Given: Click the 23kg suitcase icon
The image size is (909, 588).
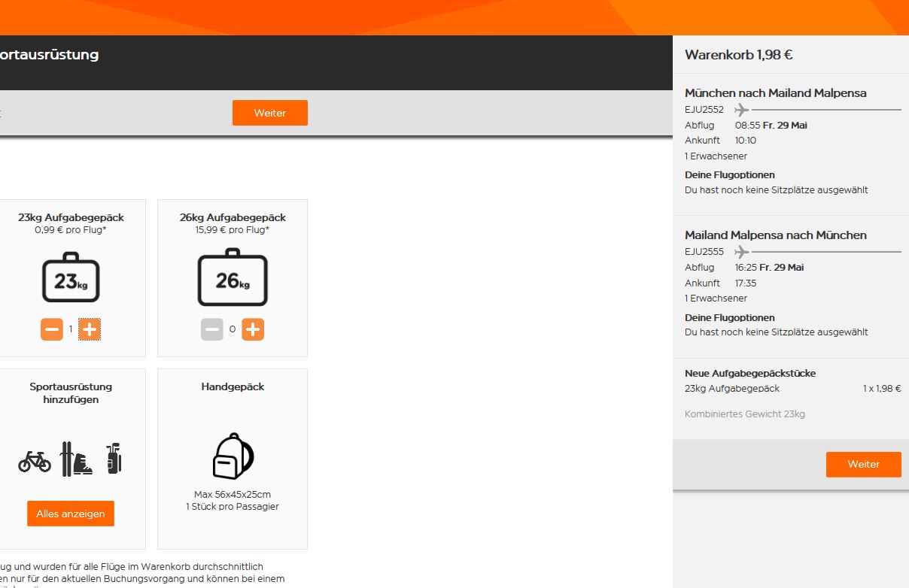Looking at the screenshot, I should pos(71,277).
